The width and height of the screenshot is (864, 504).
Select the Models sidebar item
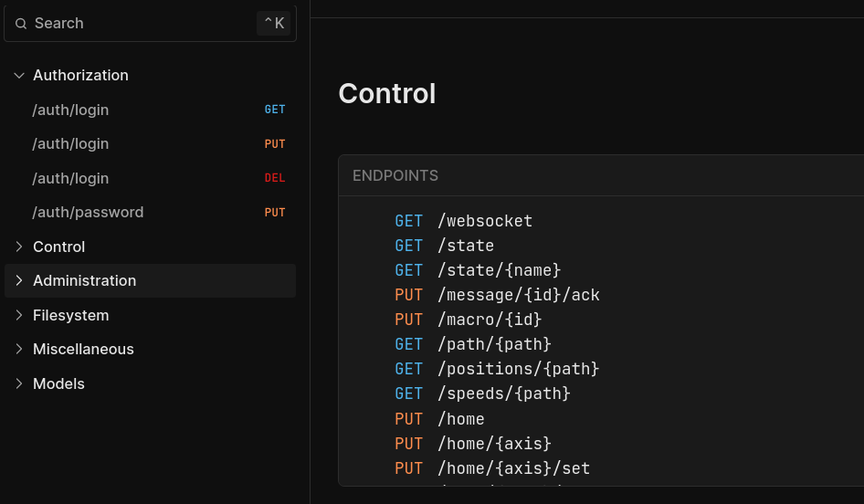[x=150, y=383]
